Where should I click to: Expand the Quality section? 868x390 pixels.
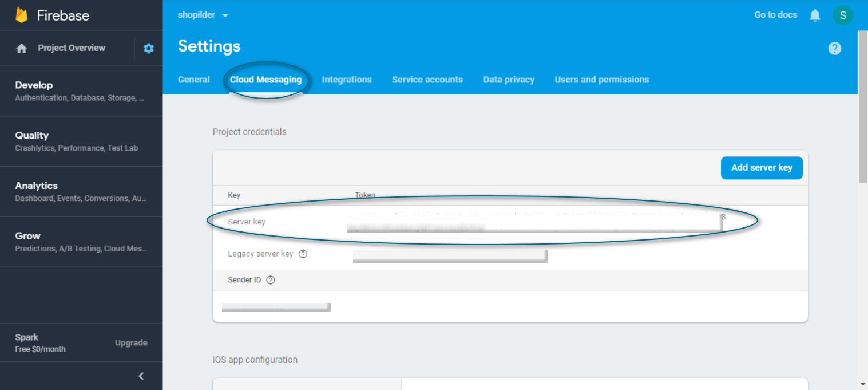click(x=81, y=141)
